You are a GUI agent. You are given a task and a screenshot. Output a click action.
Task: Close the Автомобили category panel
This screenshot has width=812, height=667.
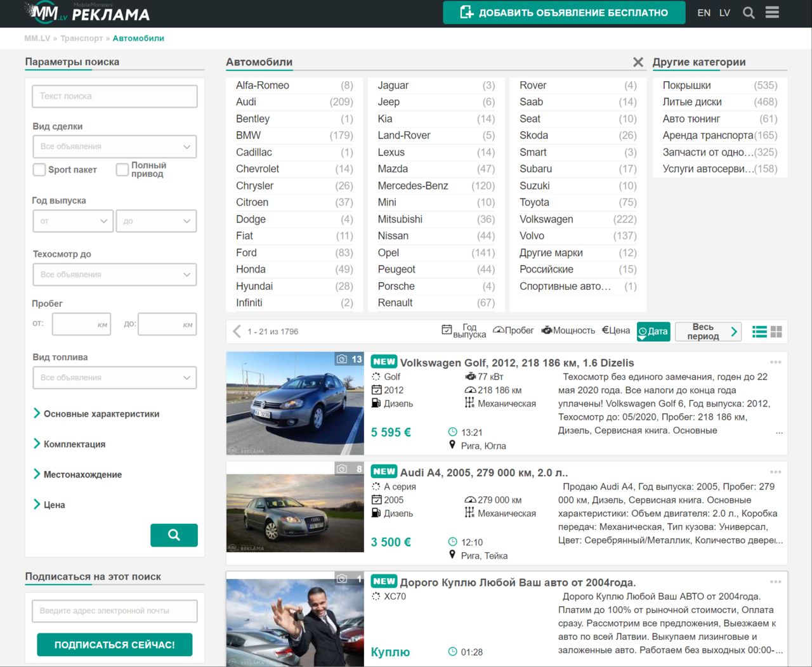click(638, 62)
